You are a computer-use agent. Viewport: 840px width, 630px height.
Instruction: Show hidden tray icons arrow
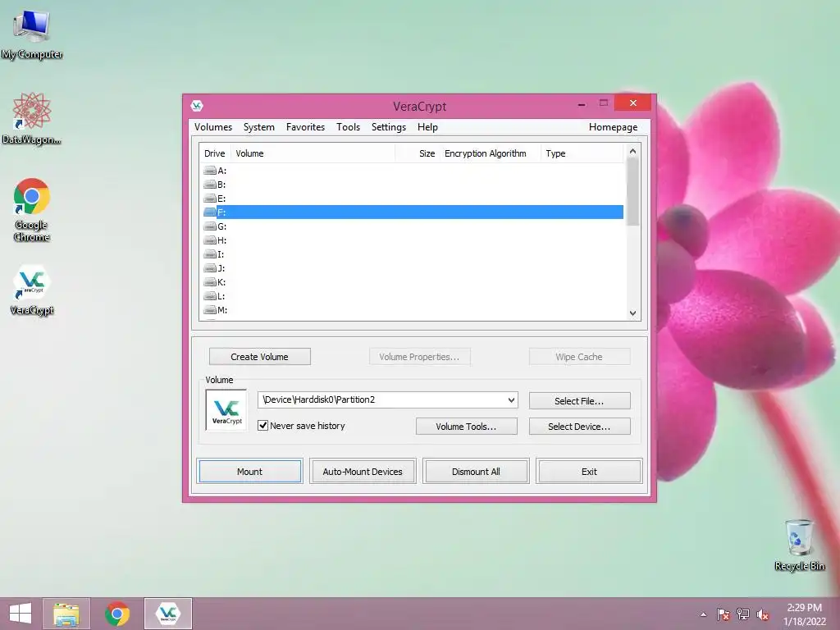pyautogui.click(x=703, y=614)
